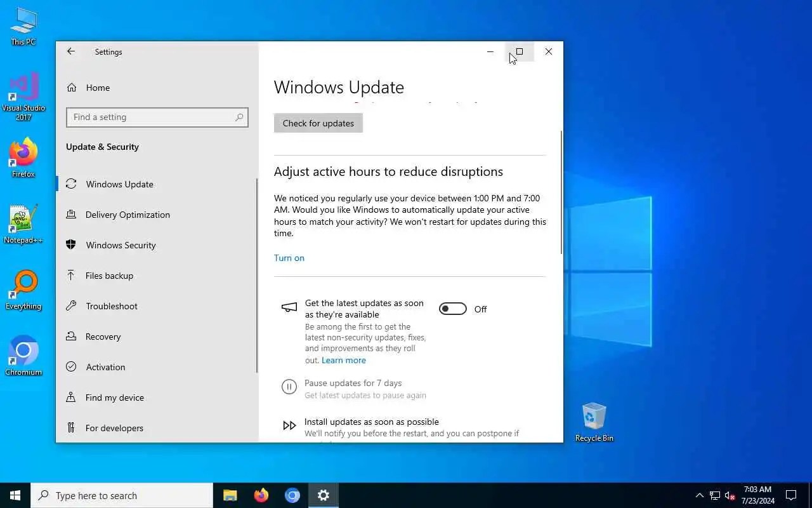
Task: Click the Settings gear taskbar button
Action: pyautogui.click(x=324, y=495)
